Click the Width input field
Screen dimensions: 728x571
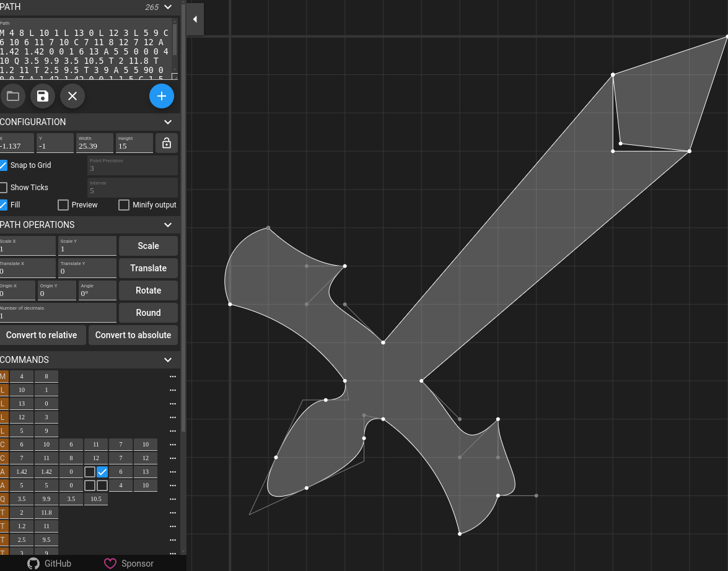click(x=94, y=146)
